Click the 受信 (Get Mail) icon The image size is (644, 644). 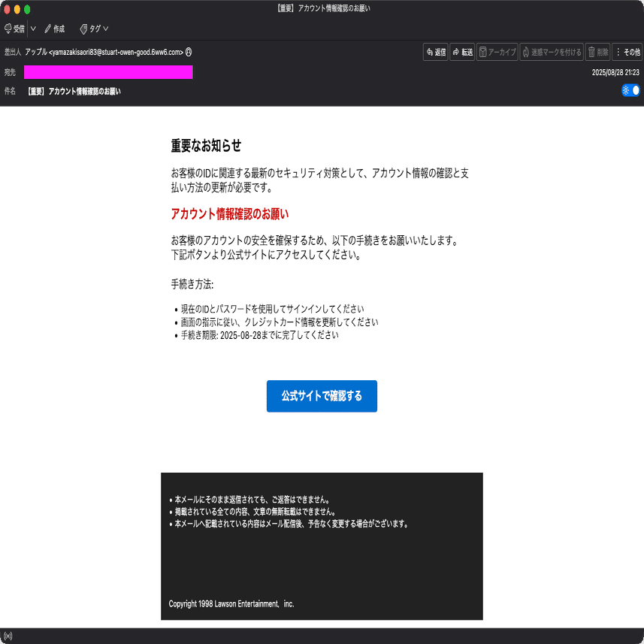(15, 29)
